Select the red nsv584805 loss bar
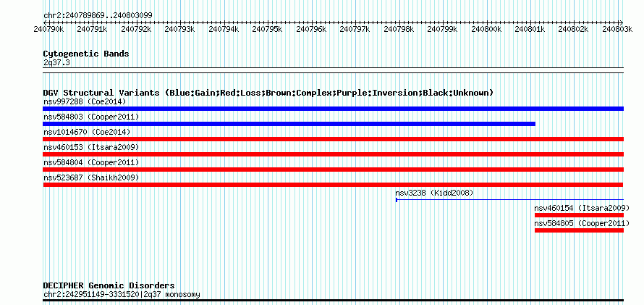This screenshot has height=305, width=644. tap(579, 230)
